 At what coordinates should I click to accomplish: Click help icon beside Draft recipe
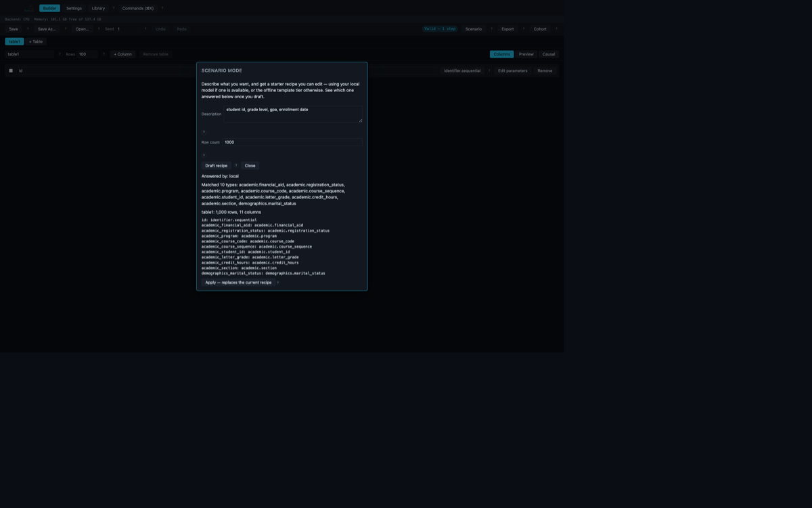pyautogui.click(x=236, y=165)
